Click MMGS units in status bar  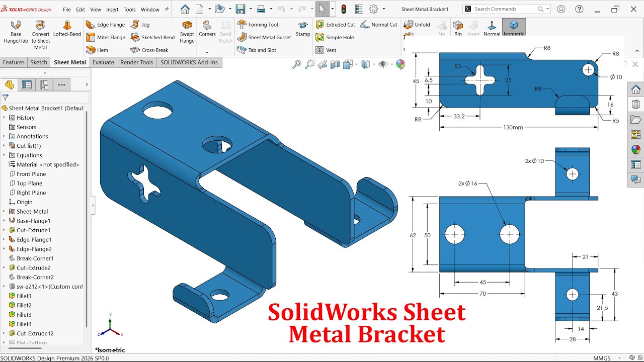coord(602,358)
